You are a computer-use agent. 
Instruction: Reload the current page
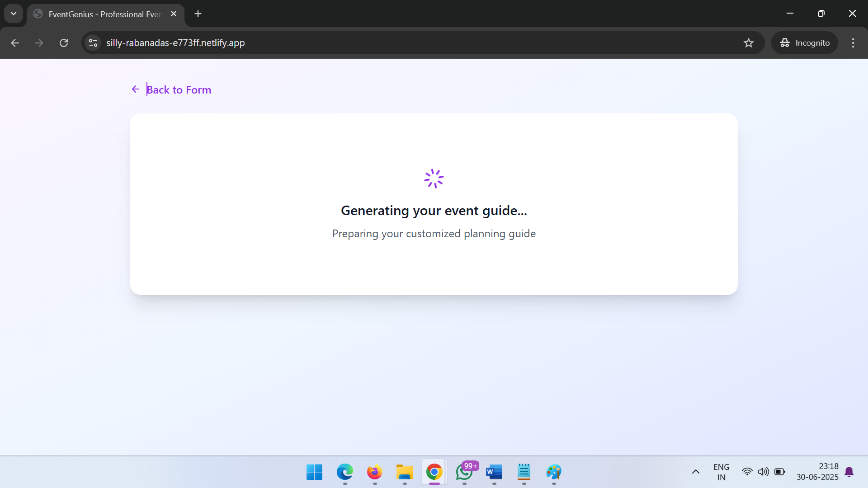click(64, 43)
